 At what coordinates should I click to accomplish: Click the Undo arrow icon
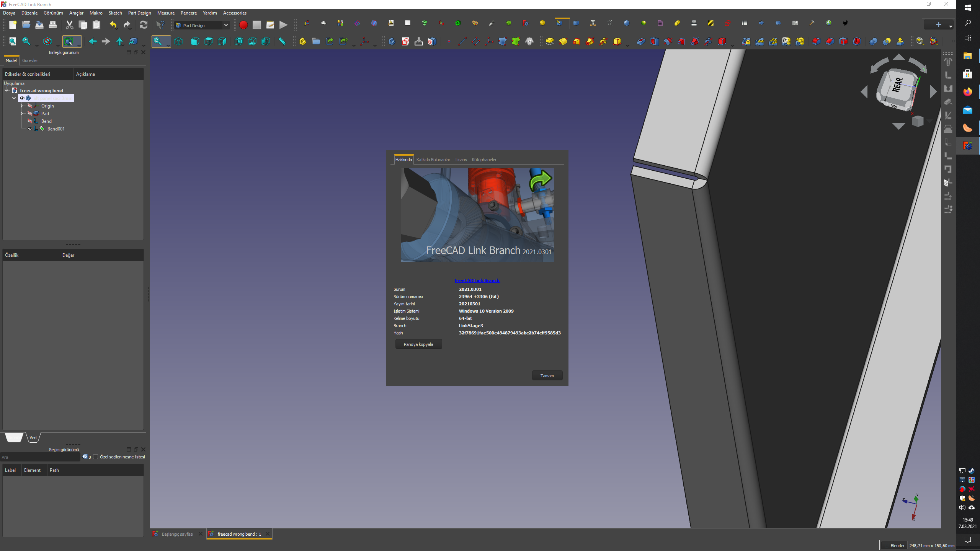[113, 25]
